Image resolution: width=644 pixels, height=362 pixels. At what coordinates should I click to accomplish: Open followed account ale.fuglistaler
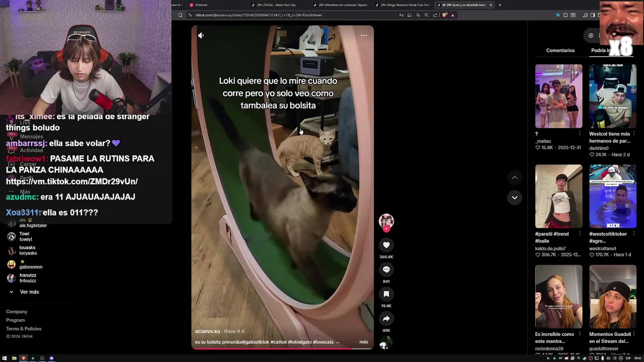coord(28,223)
